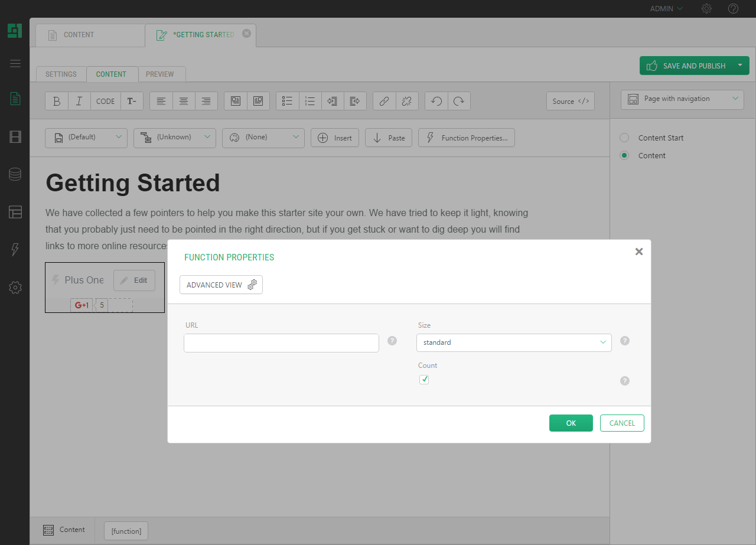The width and height of the screenshot is (756, 545).
Task: Click into the URL input field
Action: tap(281, 343)
